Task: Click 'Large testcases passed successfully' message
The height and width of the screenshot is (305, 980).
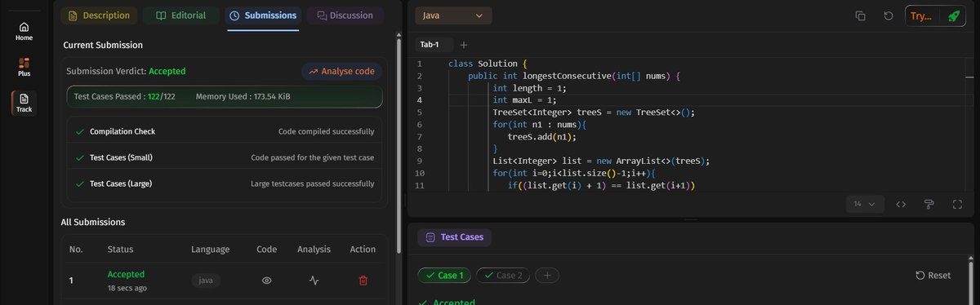Action: coord(312,183)
